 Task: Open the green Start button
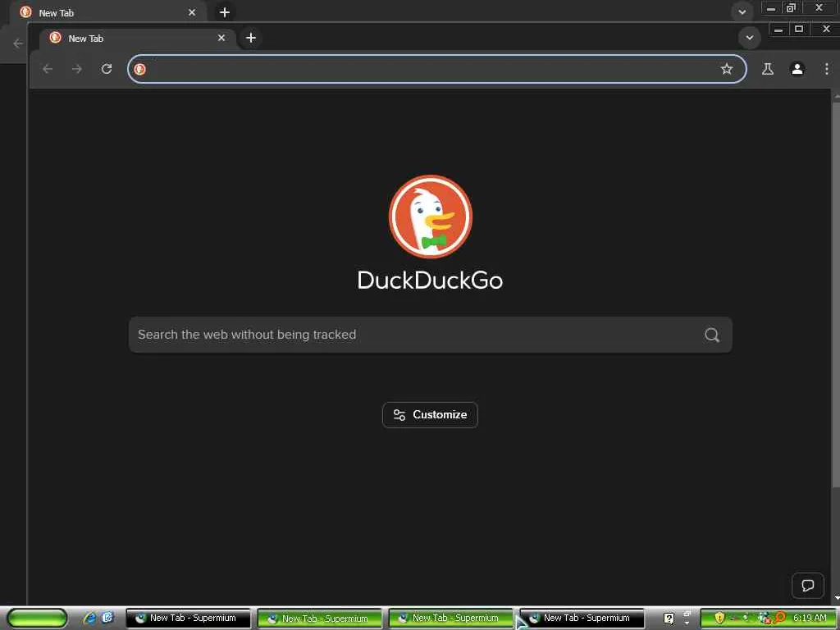(x=37, y=619)
